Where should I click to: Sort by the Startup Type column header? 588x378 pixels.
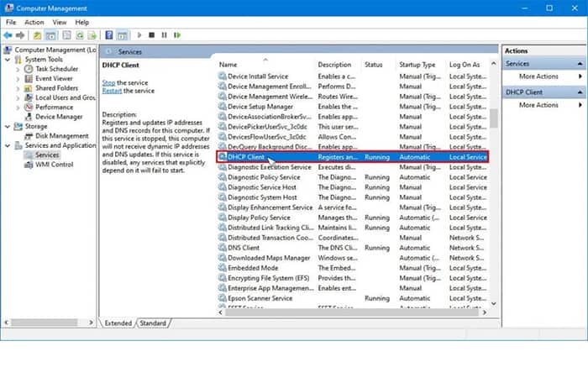421,65
